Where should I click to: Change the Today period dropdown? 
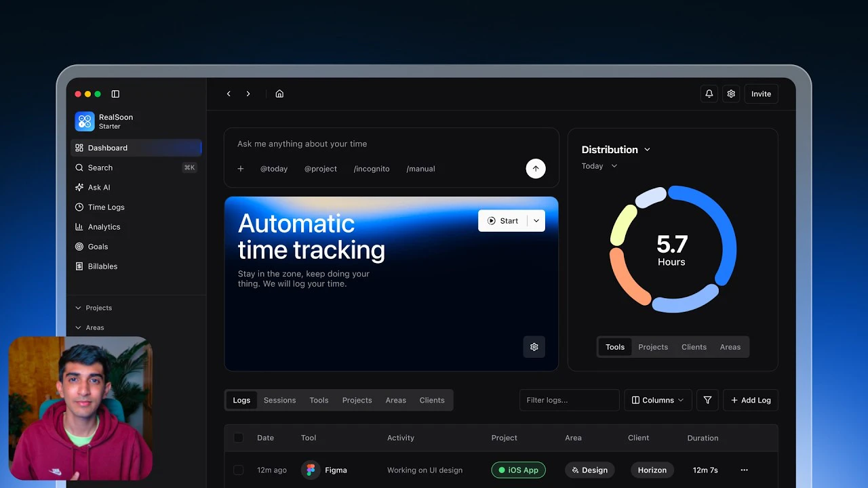click(599, 166)
